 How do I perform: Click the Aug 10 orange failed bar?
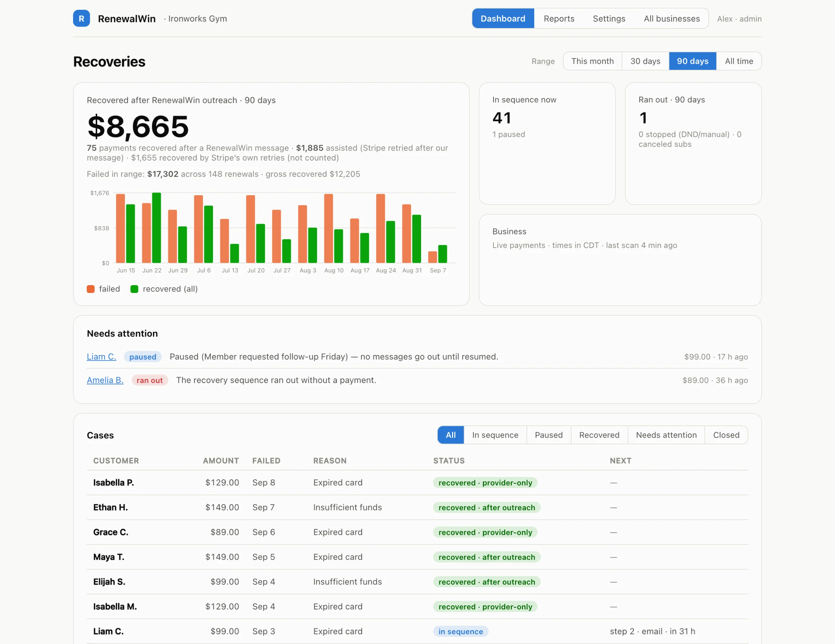[x=328, y=228]
